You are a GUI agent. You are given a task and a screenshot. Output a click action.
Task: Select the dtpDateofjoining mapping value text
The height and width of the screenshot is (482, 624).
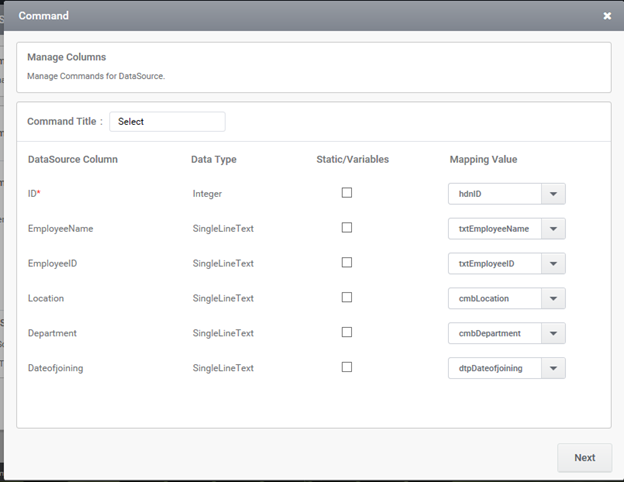[x=490, y=368]
